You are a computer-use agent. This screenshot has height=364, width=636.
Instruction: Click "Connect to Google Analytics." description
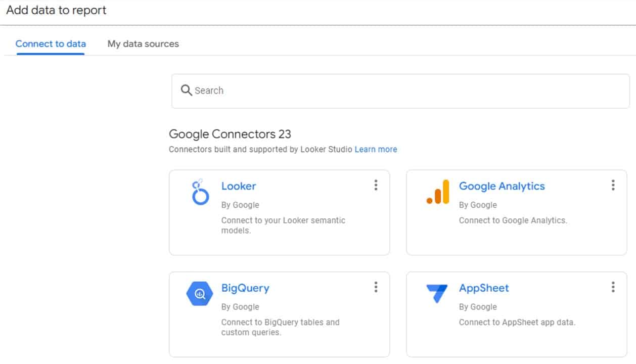pos(513,220)
